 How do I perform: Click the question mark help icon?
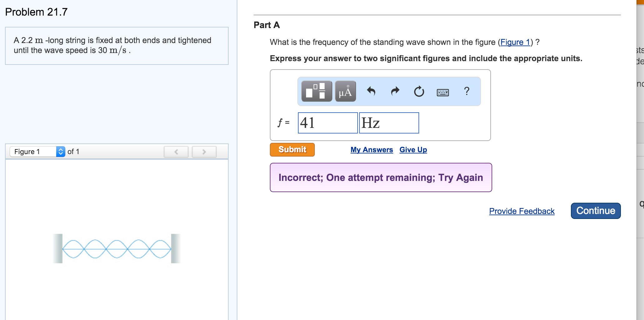tap(467, 91)
